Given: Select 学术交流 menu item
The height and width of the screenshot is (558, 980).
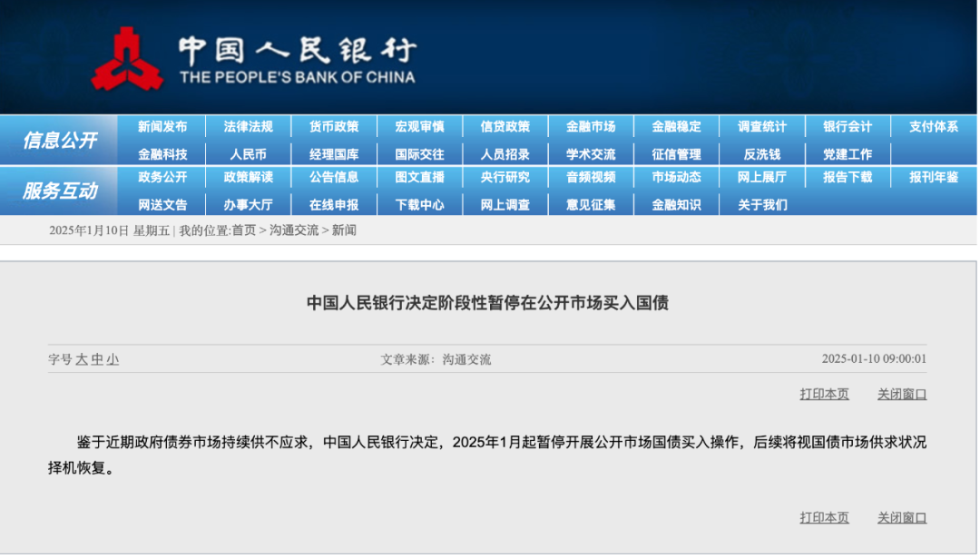Looking at the screenshot, I should pyautogui.click(x=591, y=154).
